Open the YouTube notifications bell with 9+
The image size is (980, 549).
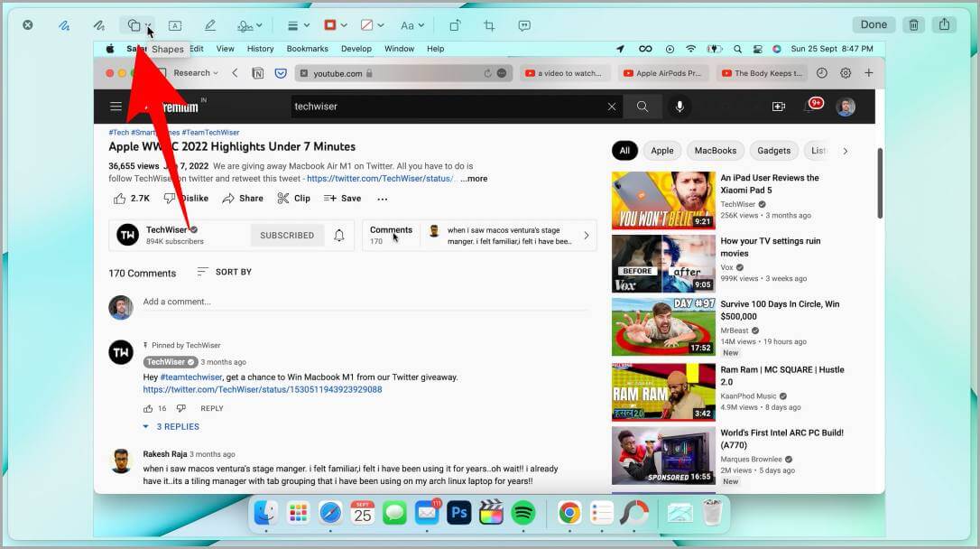(x=812, y=106)
